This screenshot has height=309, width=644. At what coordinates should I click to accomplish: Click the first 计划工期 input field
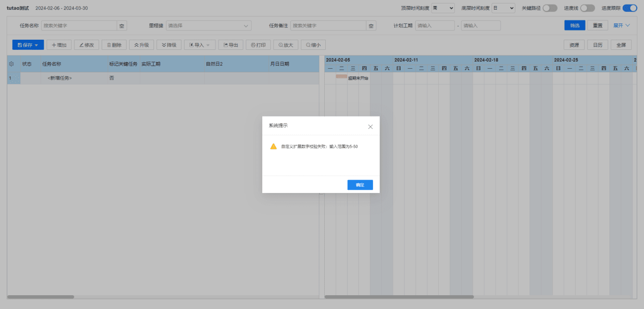pyautogui.click(x=435, y=25)
